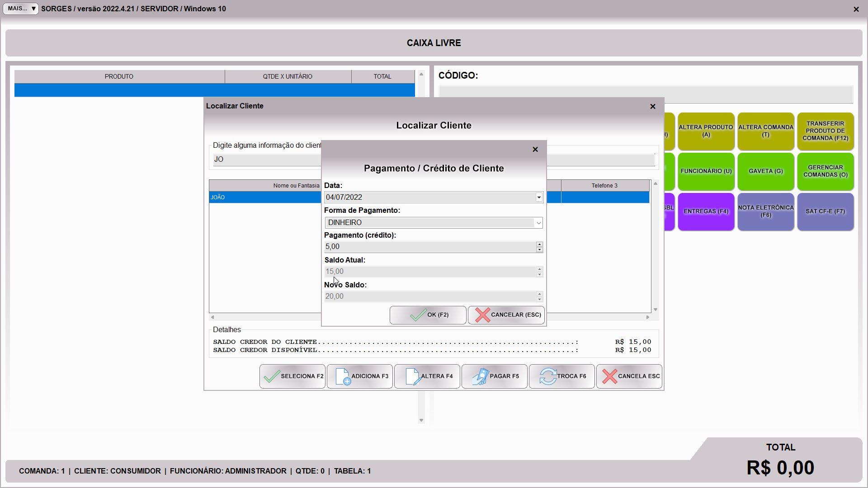Increase the Pagamento (crédito) value with up arrow

click(539, 244)
